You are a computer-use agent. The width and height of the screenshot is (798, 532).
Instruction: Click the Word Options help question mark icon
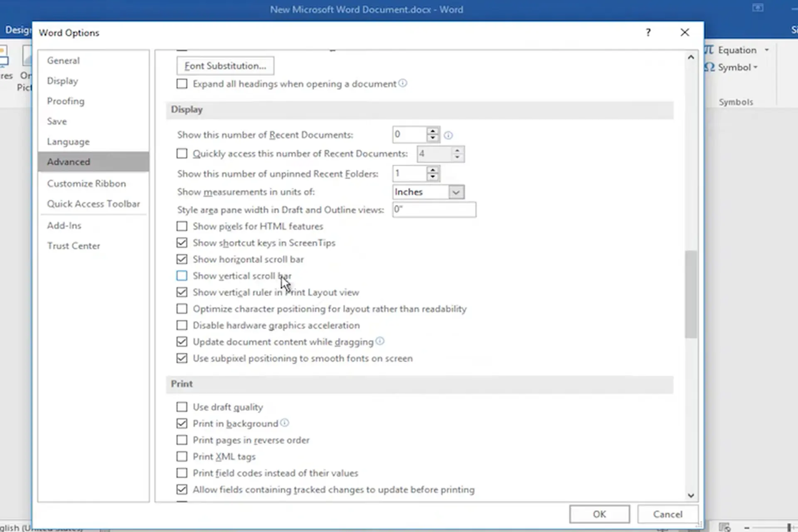tap(648, 32)
